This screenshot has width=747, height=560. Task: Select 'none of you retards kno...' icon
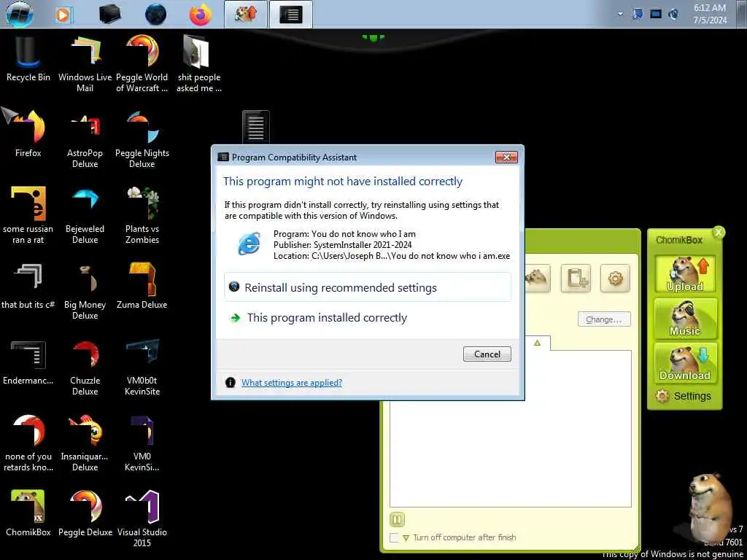tap(28, 443)
